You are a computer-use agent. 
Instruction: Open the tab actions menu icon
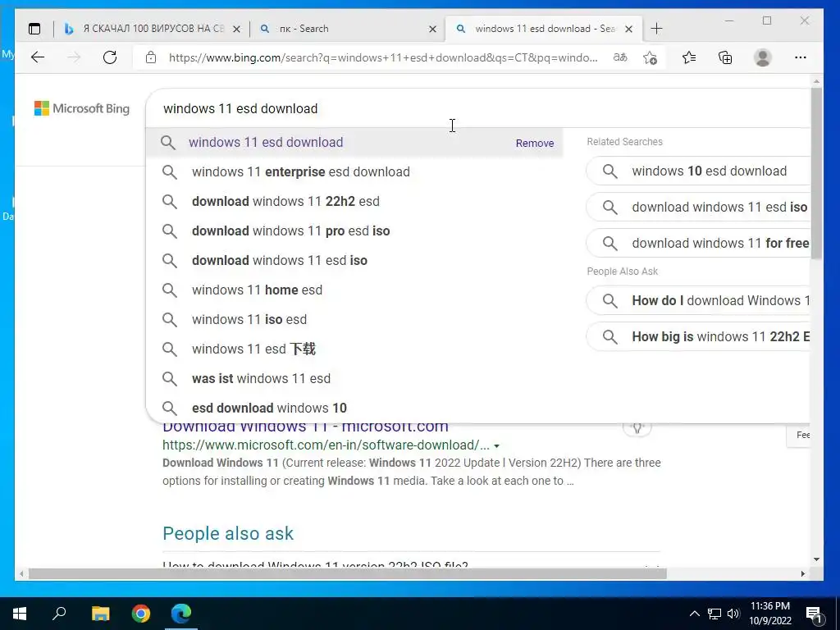pos(34,29)
